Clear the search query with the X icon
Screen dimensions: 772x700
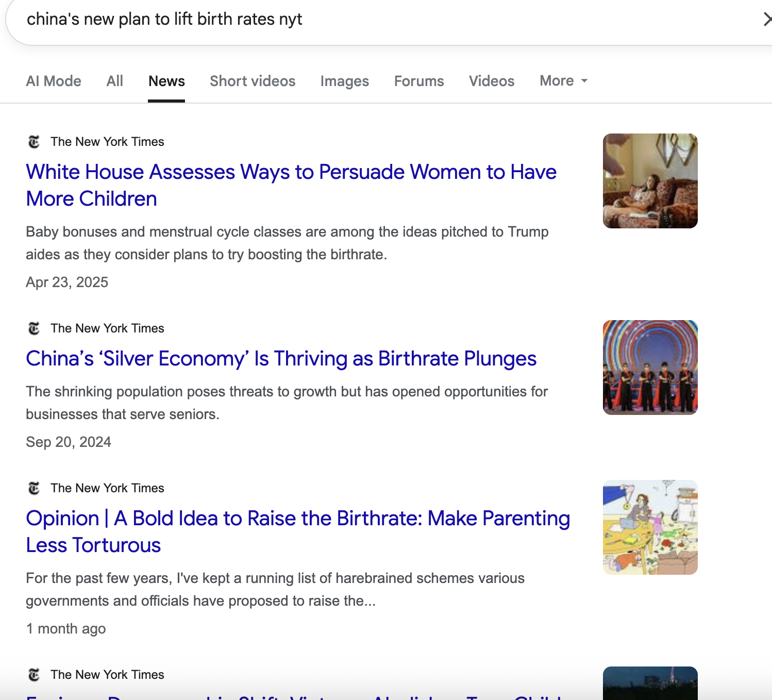767,20
